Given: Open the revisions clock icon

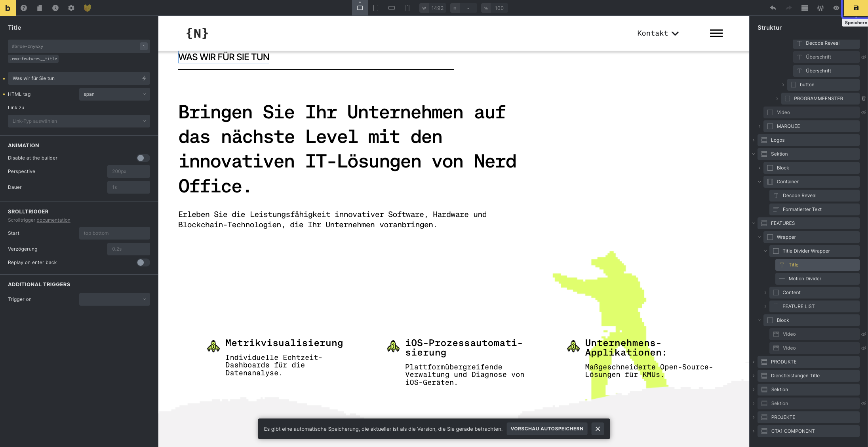Looking at the screenshot, I should coord(55,8).
